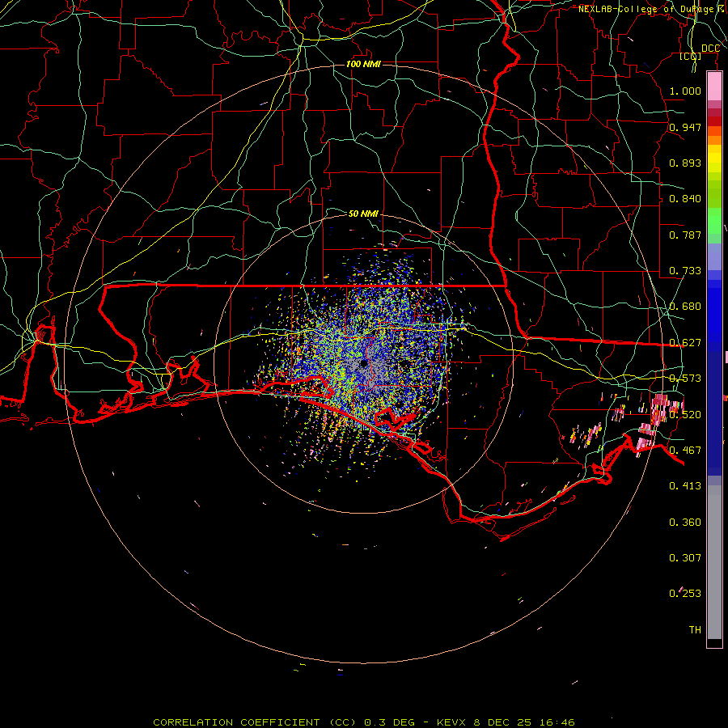Select the 0.840 scale value
The image size is (728, 728).
(x=685, y=199)
